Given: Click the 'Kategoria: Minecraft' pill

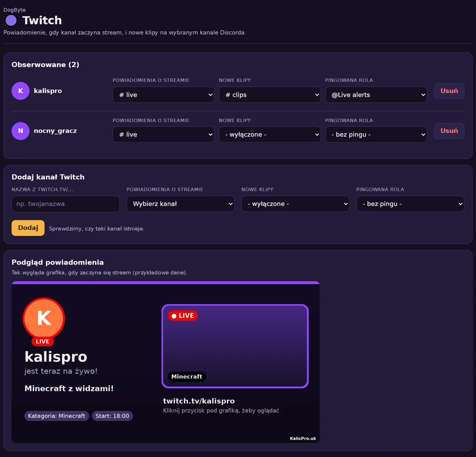Looking at the screenshot, I should 57,416.
